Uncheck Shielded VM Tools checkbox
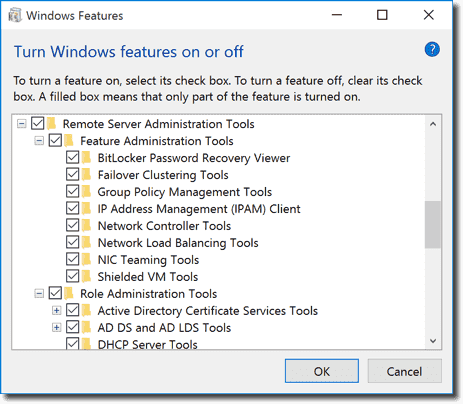 coord(72,276)
